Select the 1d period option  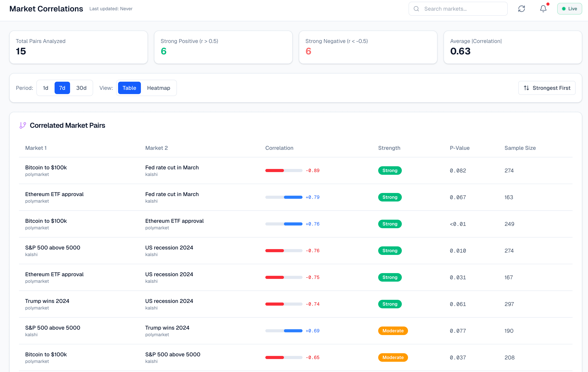point(46,88)
